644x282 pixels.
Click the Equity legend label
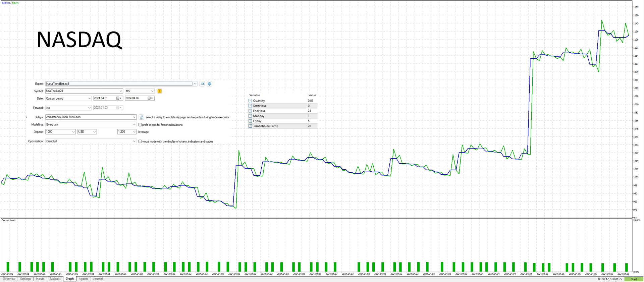[x=16, y=3]
